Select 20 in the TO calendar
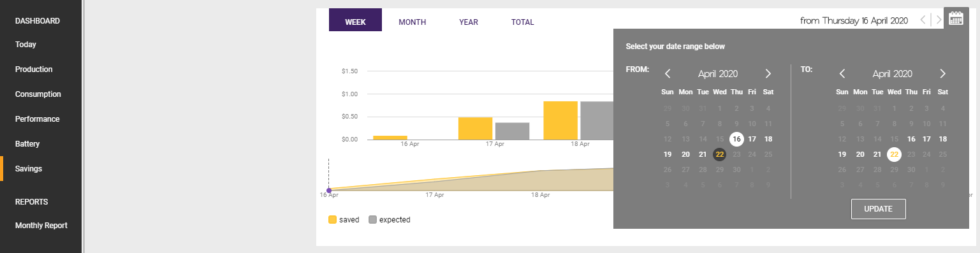 tap(860, 154)
